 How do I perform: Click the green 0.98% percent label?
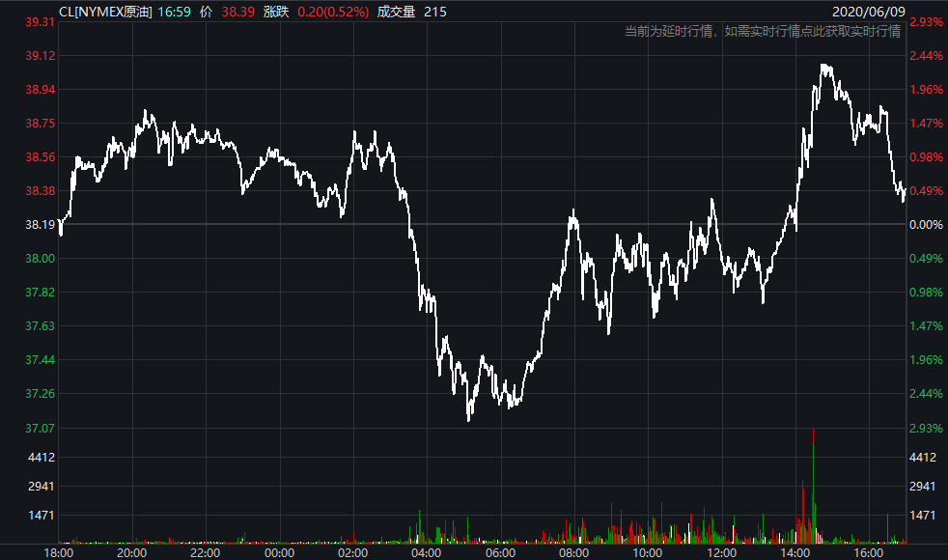tap(926, 293)
